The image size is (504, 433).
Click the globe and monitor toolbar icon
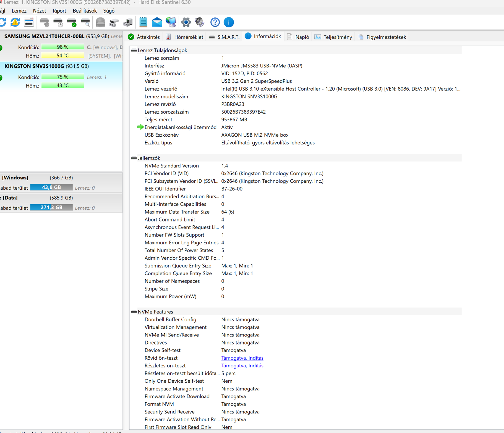point(171,22)
